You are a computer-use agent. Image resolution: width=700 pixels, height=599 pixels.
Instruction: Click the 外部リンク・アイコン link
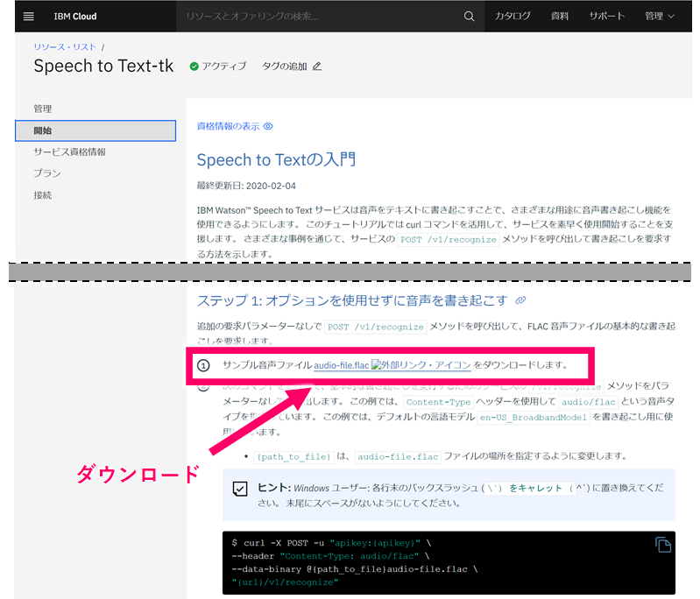coord(421,365)
